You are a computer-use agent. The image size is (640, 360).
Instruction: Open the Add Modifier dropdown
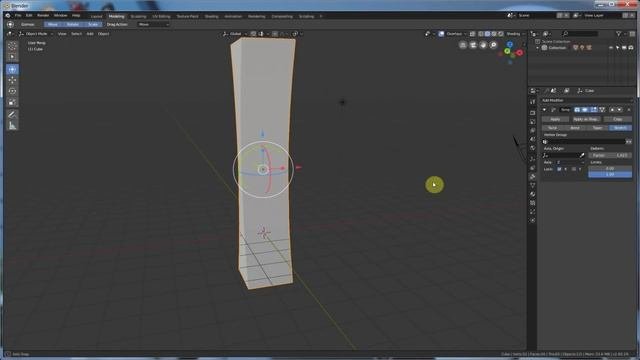586,100
